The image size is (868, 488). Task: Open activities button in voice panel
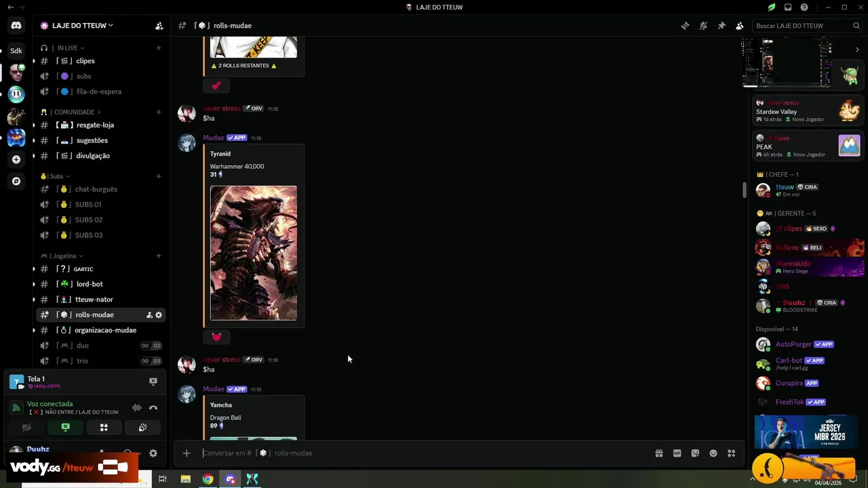104,427
